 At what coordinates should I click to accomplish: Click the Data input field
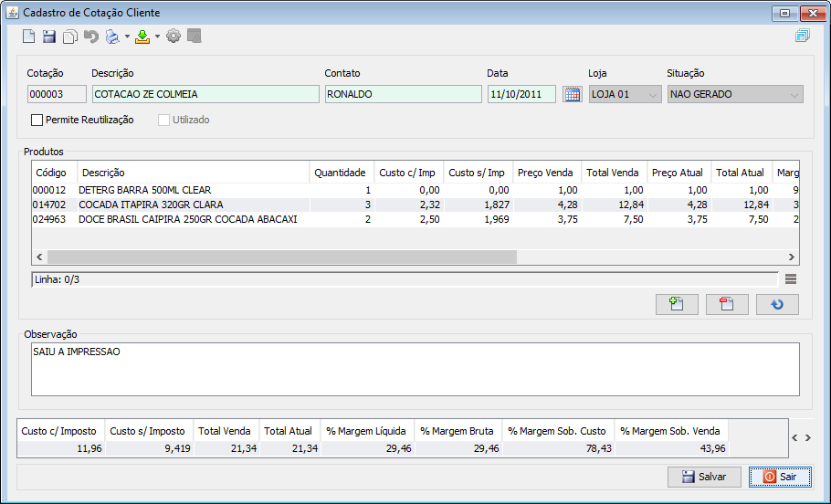tap(521, 94)
